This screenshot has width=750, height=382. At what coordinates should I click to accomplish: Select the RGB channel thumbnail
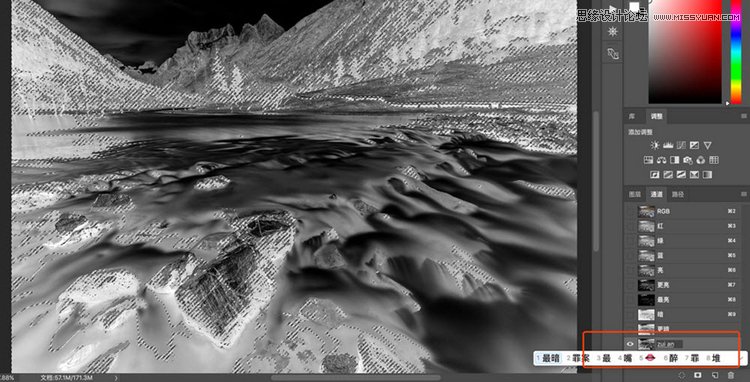click(x=646, y=211)
